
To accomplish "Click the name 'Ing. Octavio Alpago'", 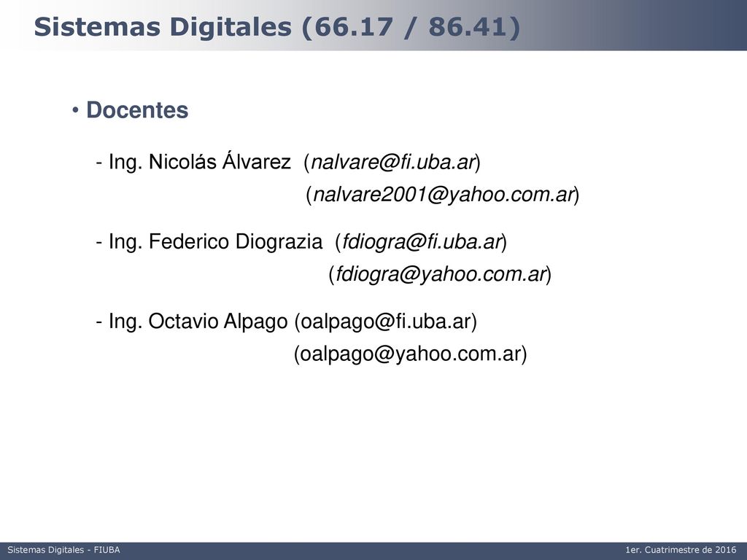I will [x=198, y=322].
